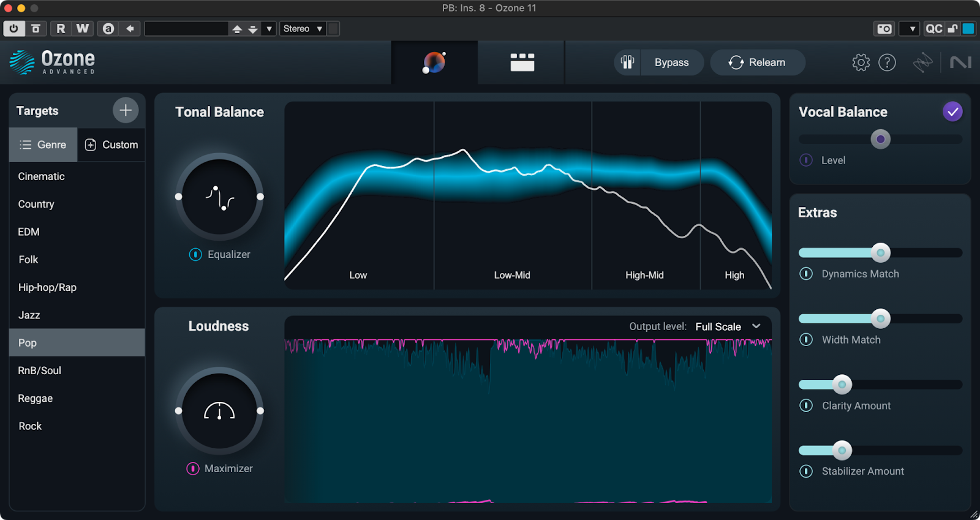Click the Clarity Amount slider handle
The image size is (980, 520).
842,385
